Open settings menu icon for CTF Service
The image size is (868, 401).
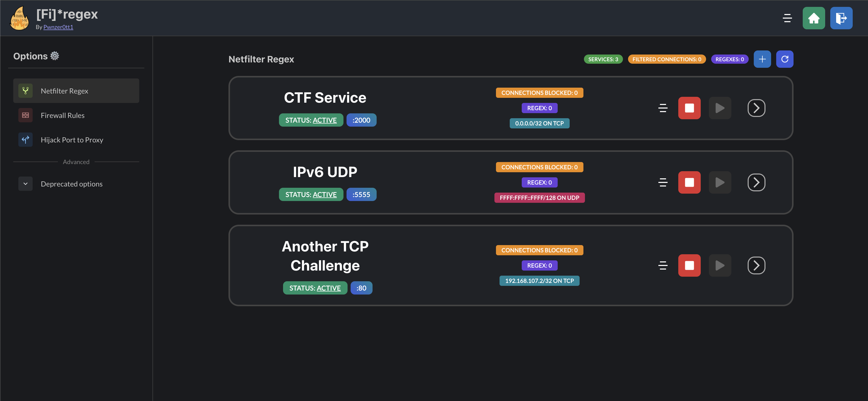663,108
